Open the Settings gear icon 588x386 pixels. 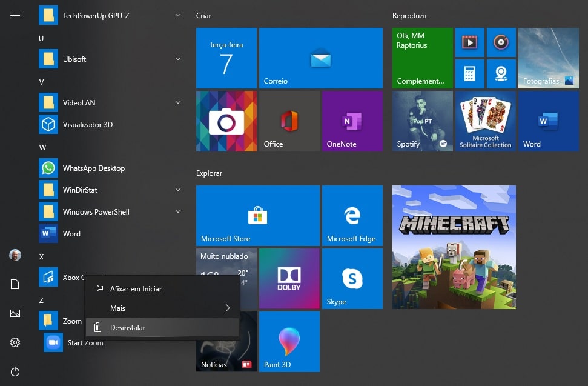tap(15, 342)
